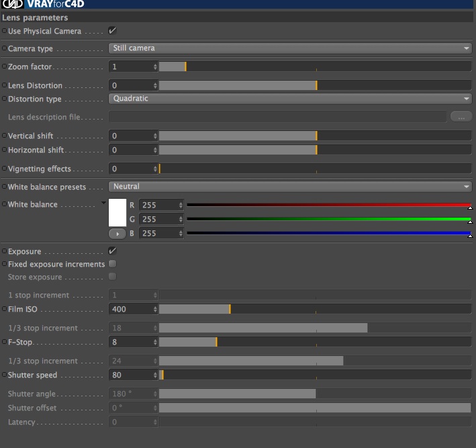Click the Camera type animation dot

point(4,48)
